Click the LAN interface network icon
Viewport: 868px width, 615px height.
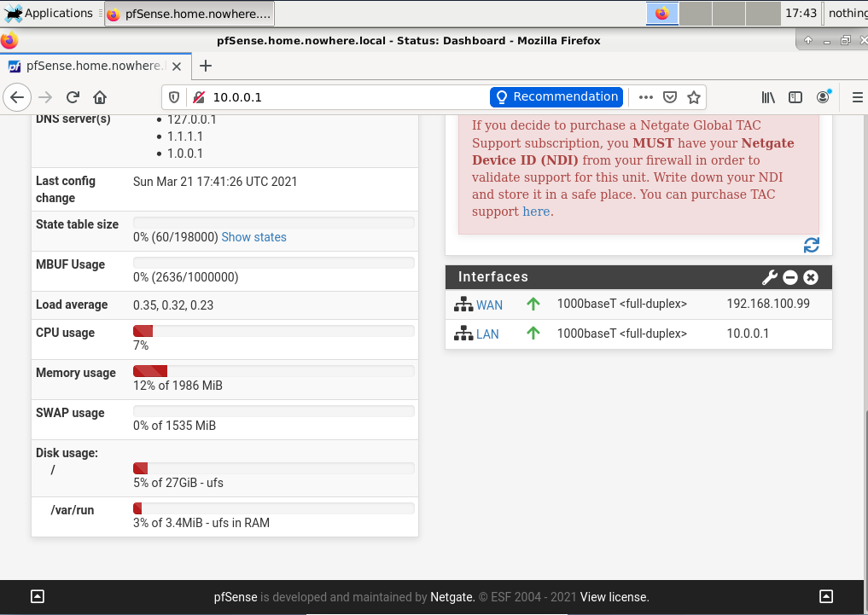tap(463, 334)
